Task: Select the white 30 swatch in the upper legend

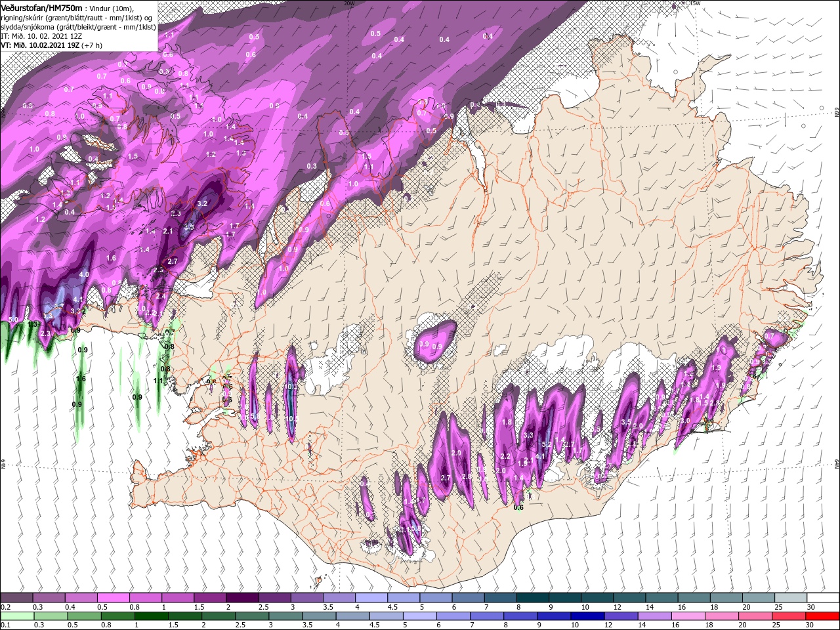Action: (x=823, y=598)
